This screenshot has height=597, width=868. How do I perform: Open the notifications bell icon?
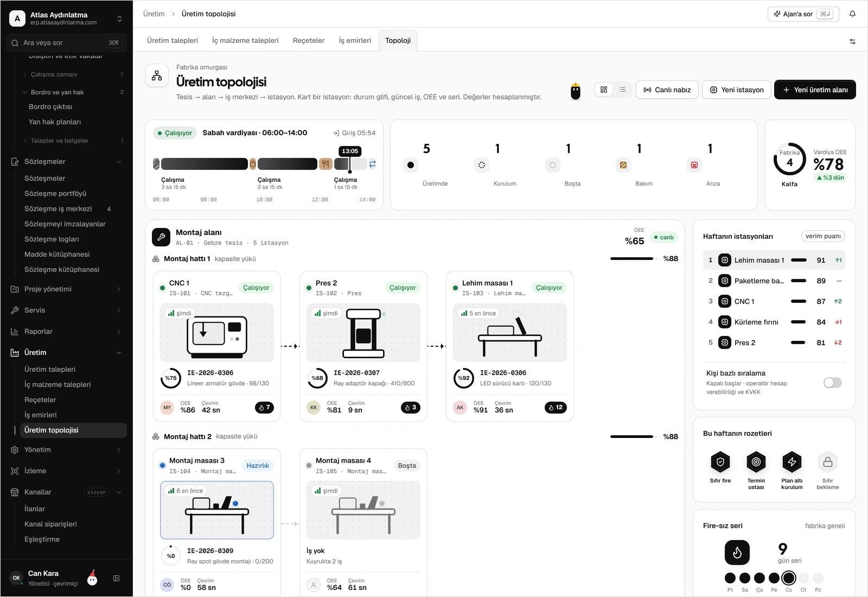(x=852, y=14)
